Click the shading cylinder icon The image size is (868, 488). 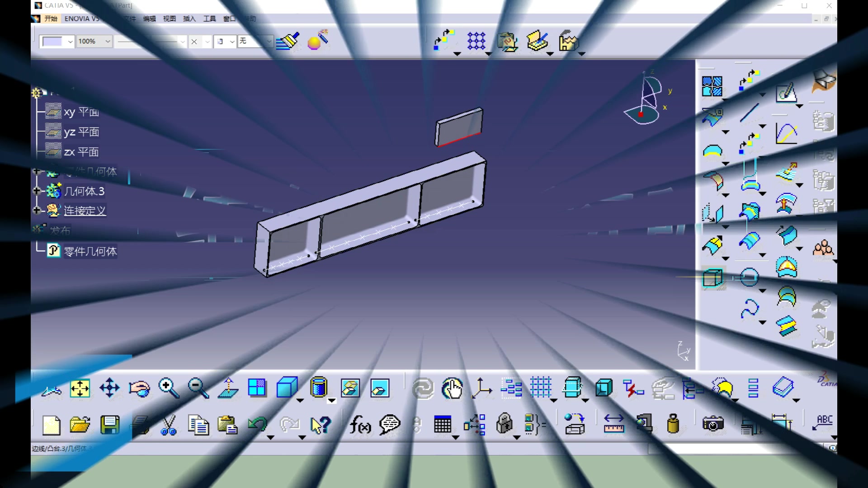tap(319, 388)
